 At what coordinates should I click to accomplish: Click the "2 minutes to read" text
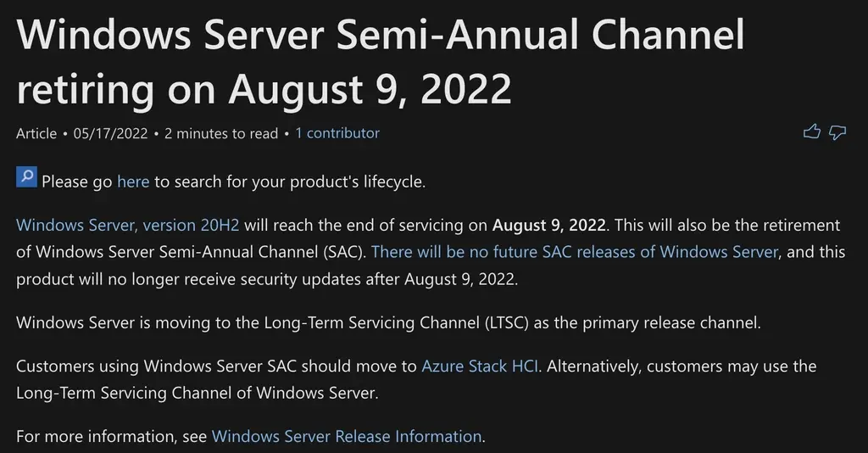coord(220,133)
